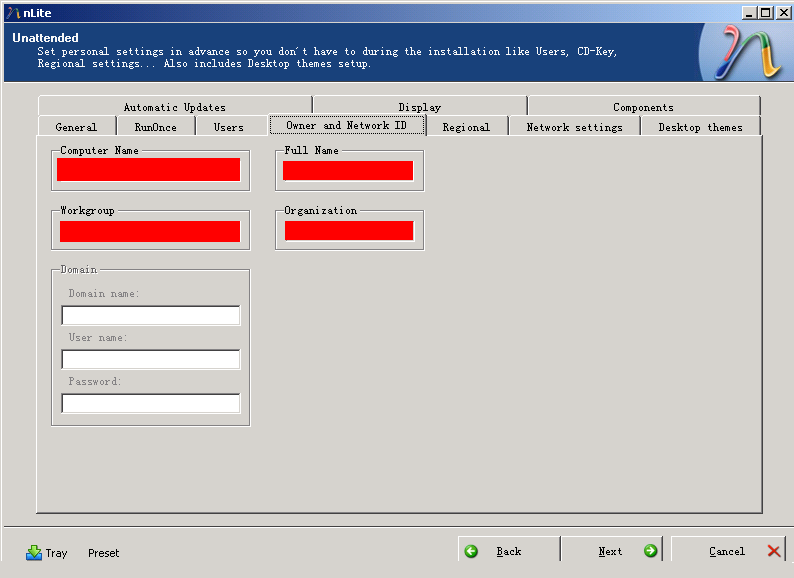Select the Display tab
The image size is (794, 578).
[419, 107]
